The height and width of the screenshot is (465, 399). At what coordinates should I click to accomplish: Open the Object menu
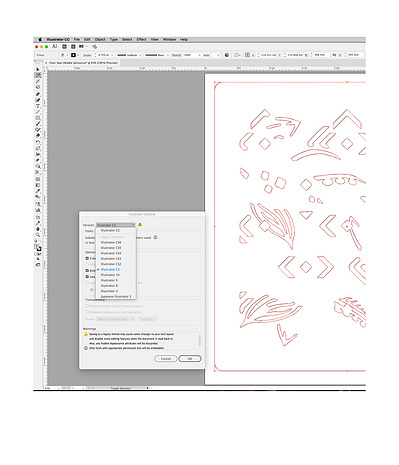click(100, 39)
